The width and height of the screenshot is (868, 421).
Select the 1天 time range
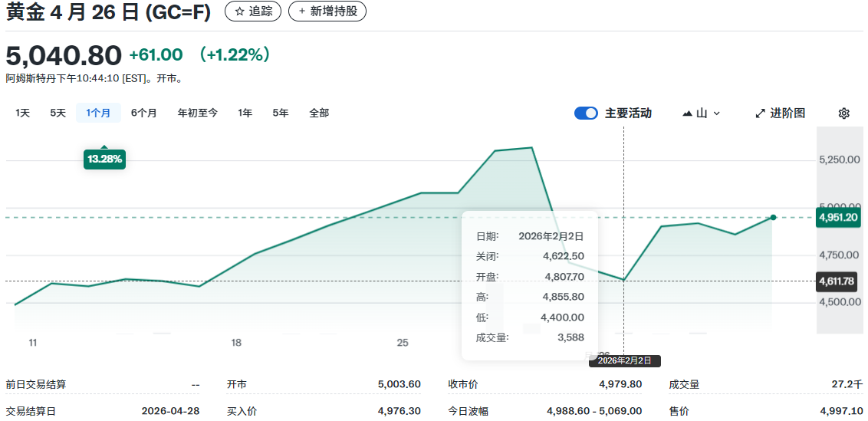(23, 113)
